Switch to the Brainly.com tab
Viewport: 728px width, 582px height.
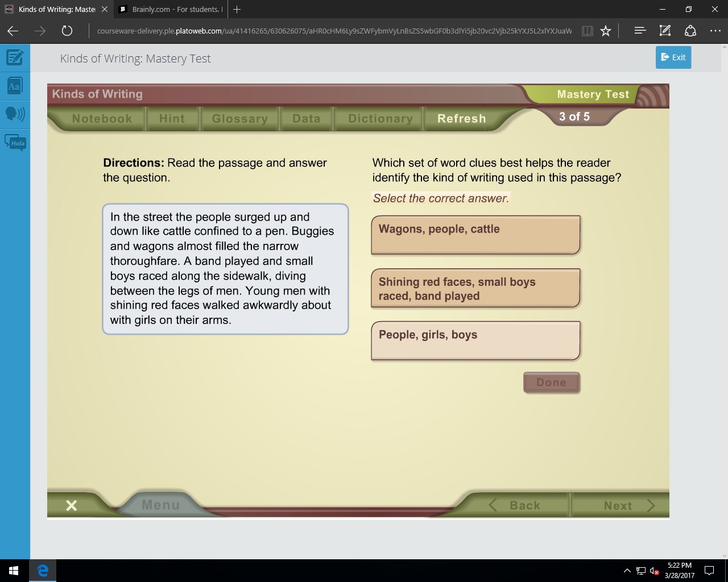click(171, 9)
